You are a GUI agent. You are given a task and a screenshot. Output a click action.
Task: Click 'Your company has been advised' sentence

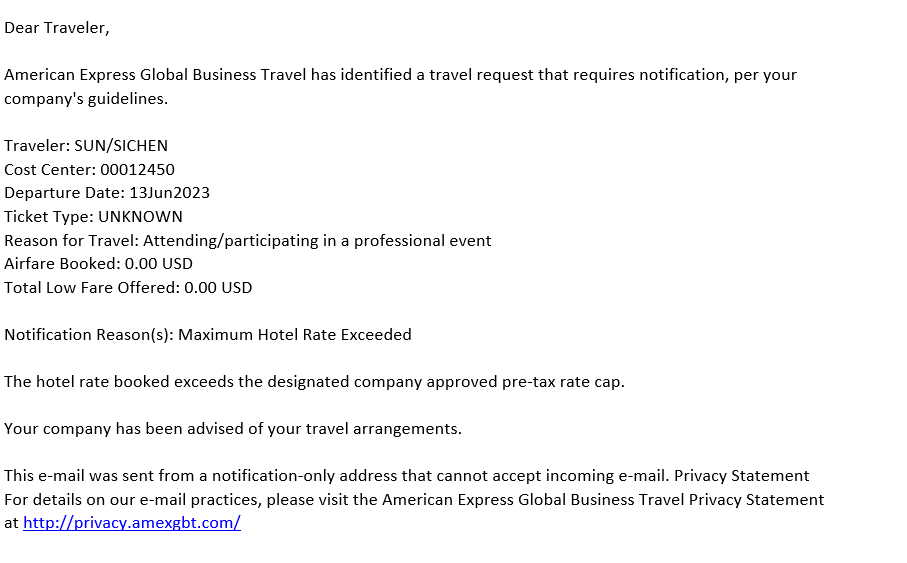(x=233, y=429)
